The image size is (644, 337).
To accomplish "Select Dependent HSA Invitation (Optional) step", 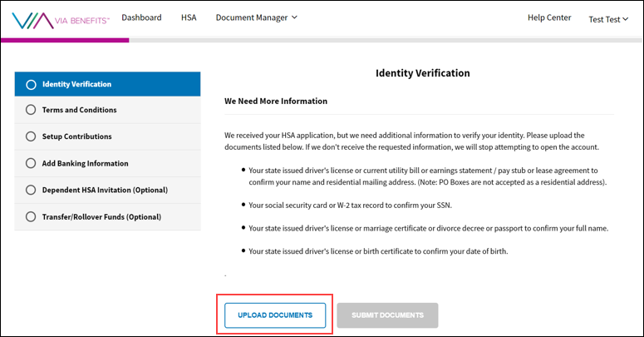I will click(x=107, y=190).
